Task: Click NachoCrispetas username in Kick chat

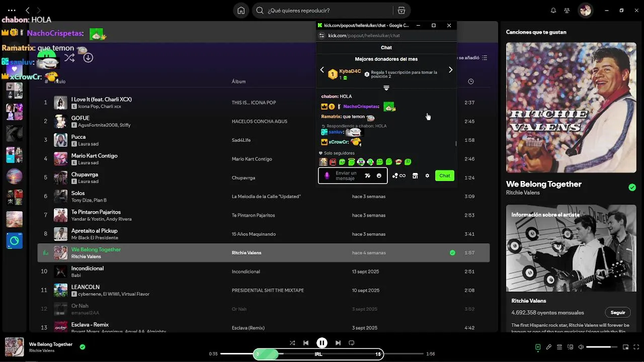Action: (x=361, y=107)
